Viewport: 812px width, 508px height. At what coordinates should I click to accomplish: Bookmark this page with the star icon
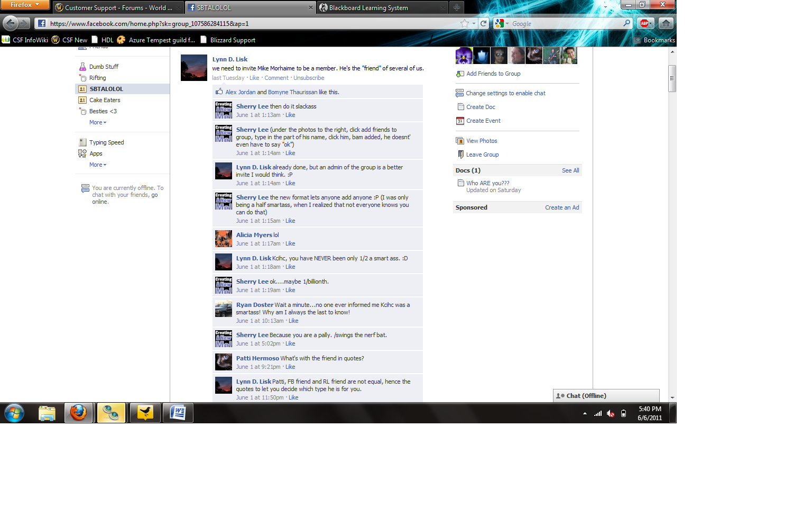465,23
